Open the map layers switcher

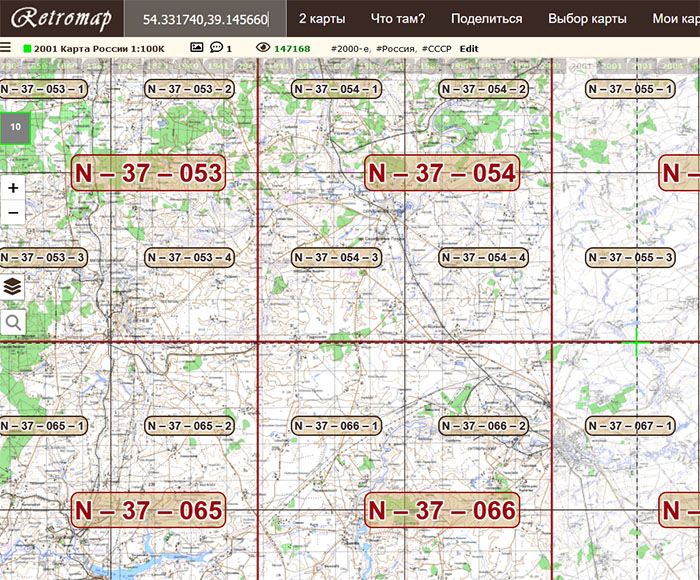click(13, 287)
